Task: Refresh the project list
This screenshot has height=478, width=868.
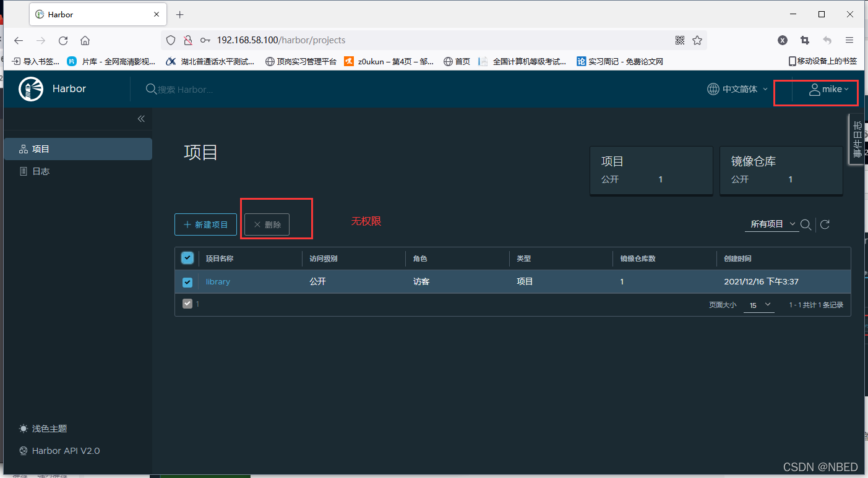Action: (x=825, y=224)
